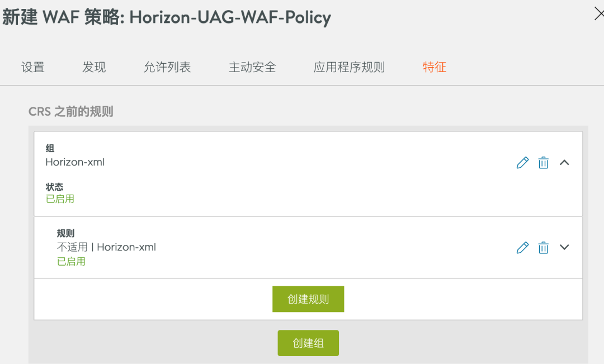Delete the Horizon-xml group via trash icon

(x=543, y=163)
